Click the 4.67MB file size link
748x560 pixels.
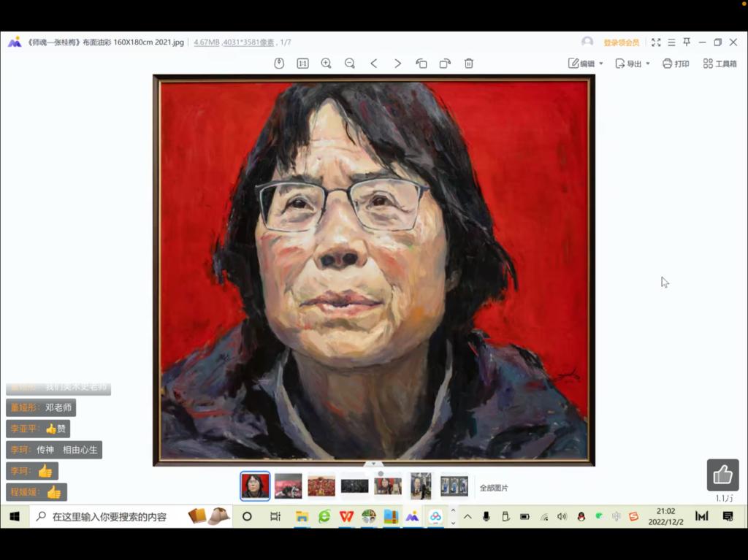pyautogui.click(x=207, y=42)
